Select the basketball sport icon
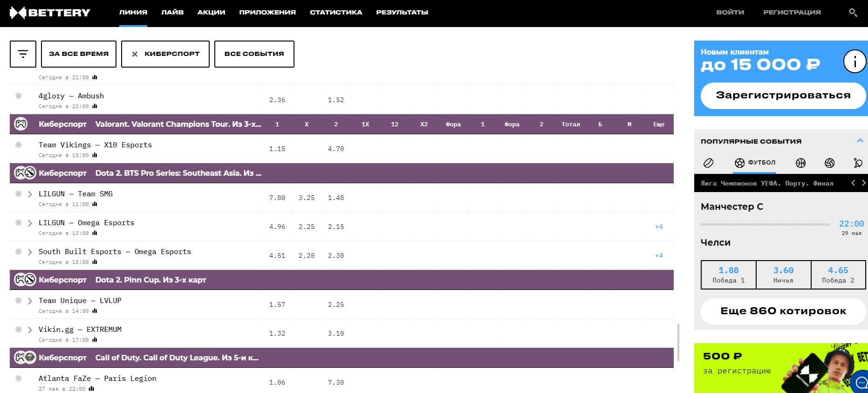 pos(800,163)
